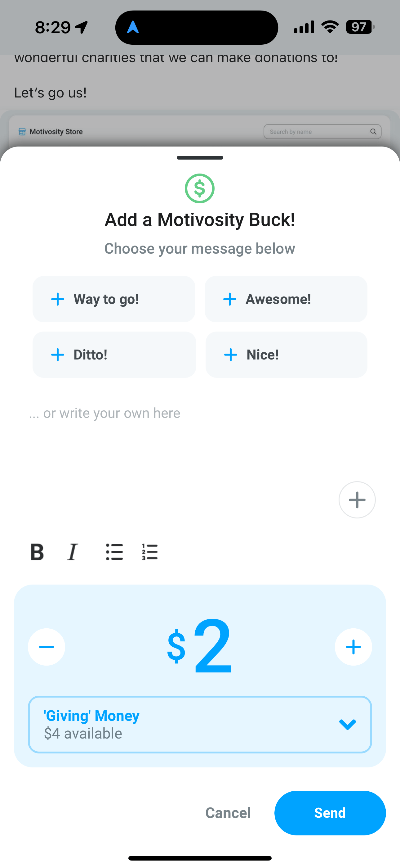Click the Motivosity Store header label
This screenshot has width=400, height=868.
coord(56,131)
